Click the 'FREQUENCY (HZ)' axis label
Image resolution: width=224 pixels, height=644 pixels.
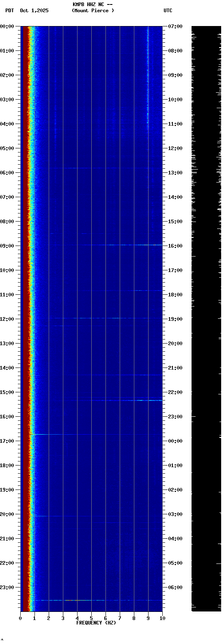(x=96, y=623)
